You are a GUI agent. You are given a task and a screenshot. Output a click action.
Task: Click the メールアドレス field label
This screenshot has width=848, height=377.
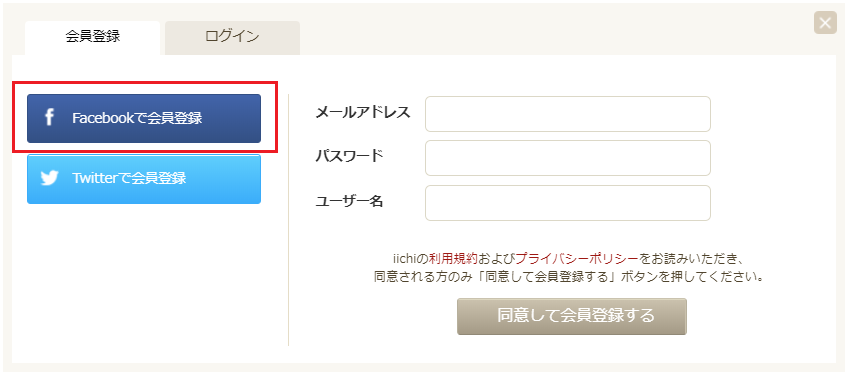(x=363, y=113)
